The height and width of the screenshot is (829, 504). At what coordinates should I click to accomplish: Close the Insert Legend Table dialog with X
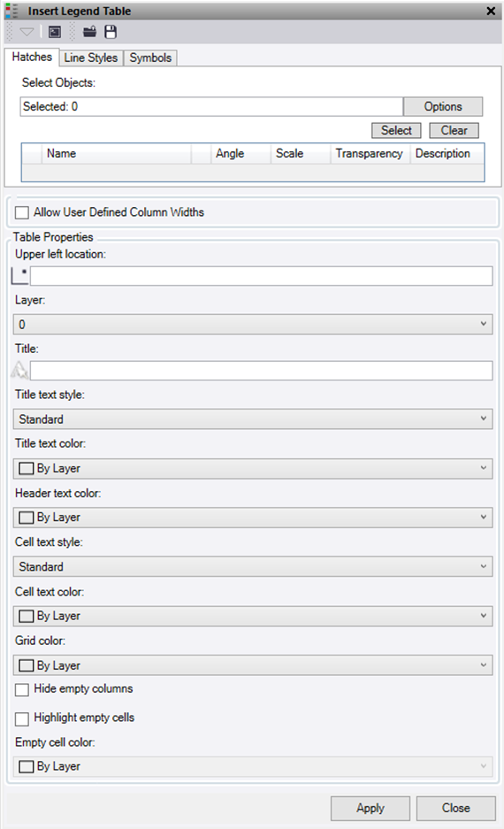click(491, 11)
